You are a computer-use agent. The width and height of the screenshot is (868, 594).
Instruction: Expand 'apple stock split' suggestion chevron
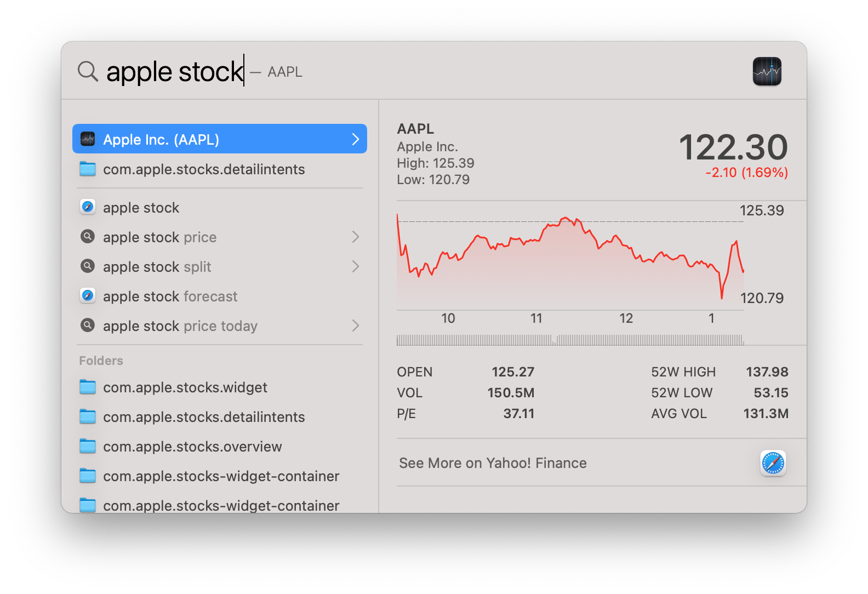355,266
